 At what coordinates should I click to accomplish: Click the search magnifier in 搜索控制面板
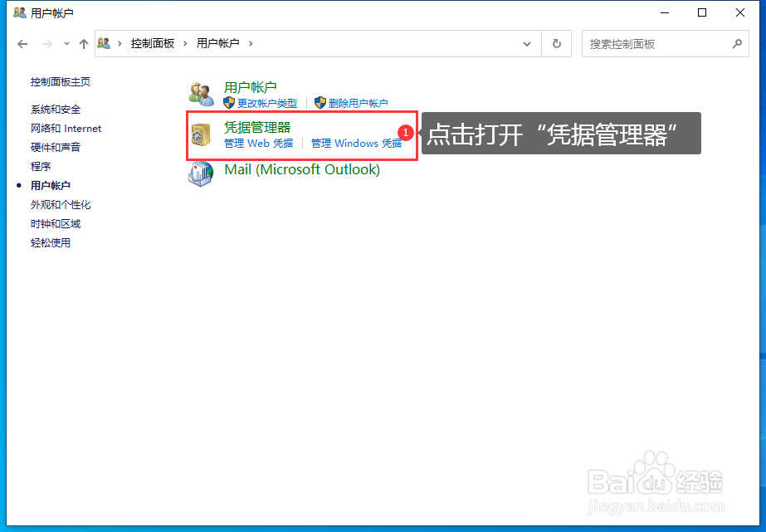click(738, 43)
